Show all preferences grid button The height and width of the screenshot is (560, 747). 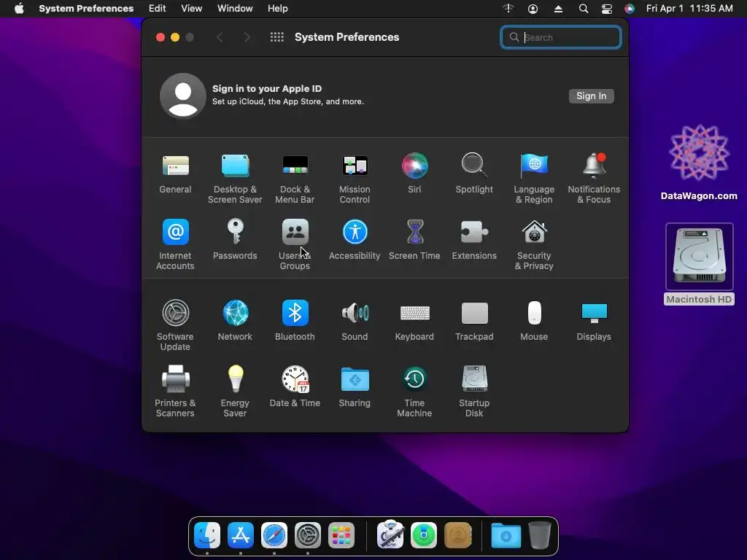(x=276, y=37)
